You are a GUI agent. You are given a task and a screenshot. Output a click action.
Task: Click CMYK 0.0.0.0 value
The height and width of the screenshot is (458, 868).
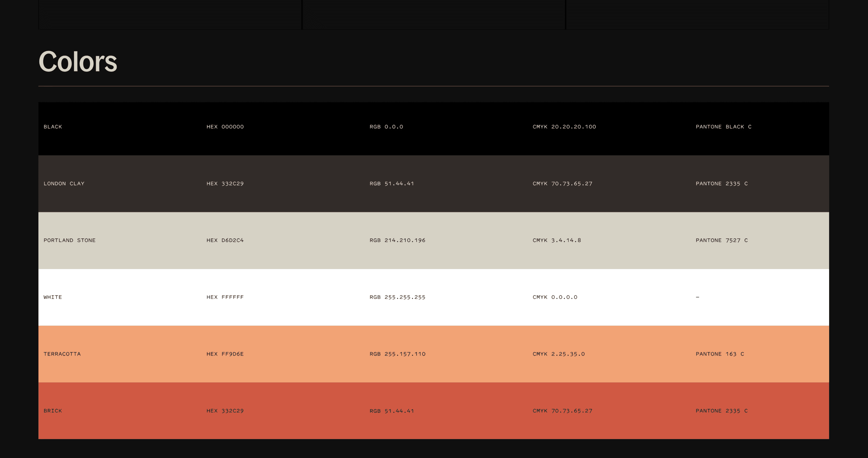click(555, 297)
